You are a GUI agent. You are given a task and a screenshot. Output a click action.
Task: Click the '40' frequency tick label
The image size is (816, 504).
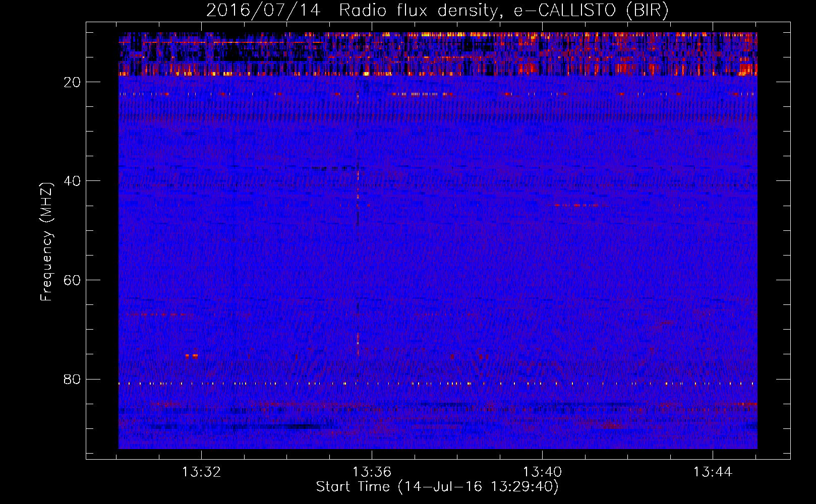click(x=73, y=181)
